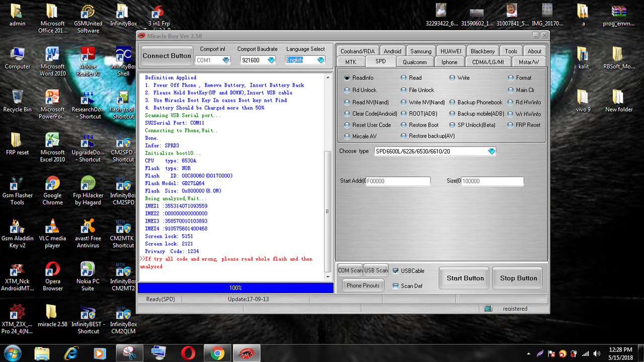Select the ReadInfo radio option
644x362 pixels.
pos(347,78)
